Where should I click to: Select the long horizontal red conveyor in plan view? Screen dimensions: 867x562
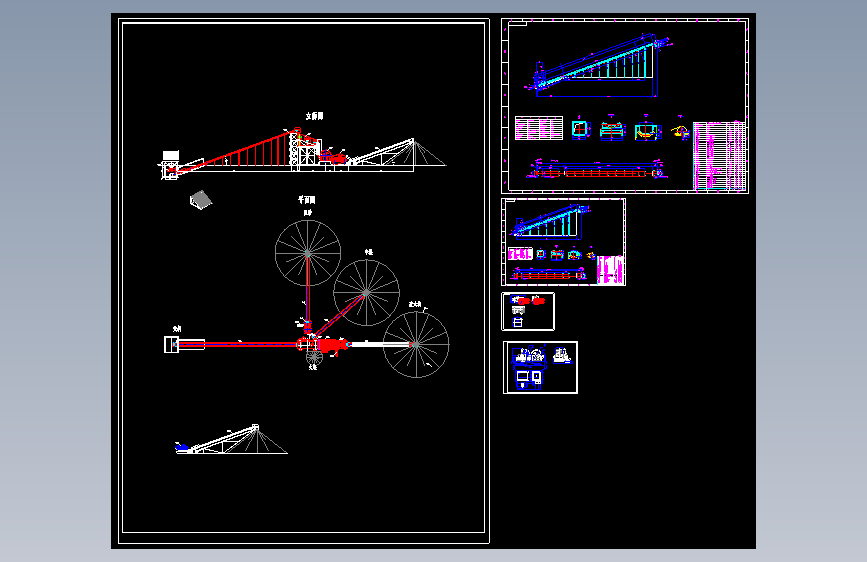tap(238, 344)
